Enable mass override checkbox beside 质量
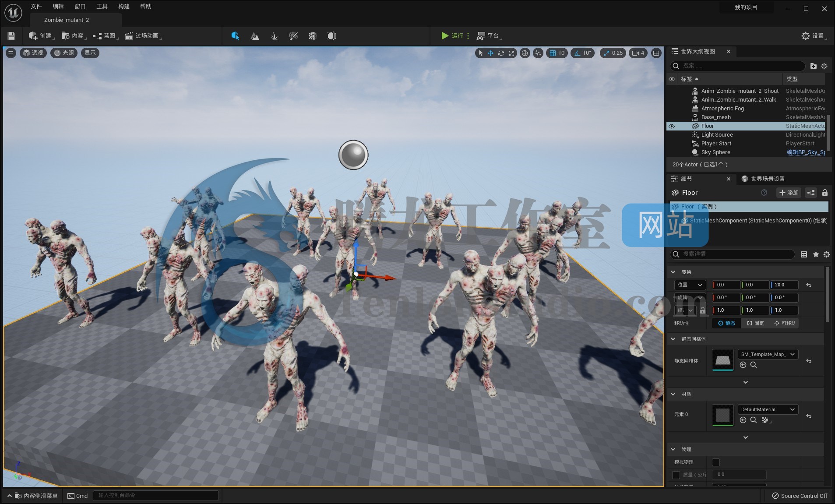The height and width of the screenshot is (504, 835). coord(676,475)
